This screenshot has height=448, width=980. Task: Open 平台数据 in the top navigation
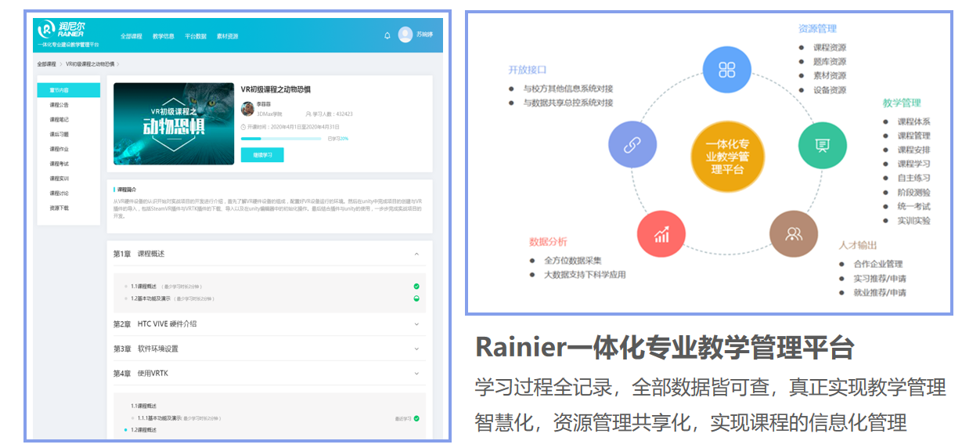196,36
